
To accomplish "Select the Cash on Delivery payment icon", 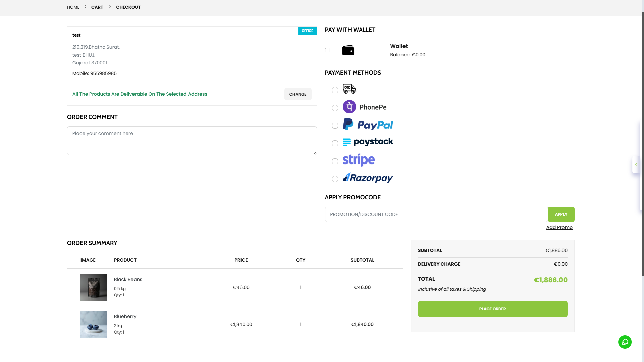I will (349, 89).
